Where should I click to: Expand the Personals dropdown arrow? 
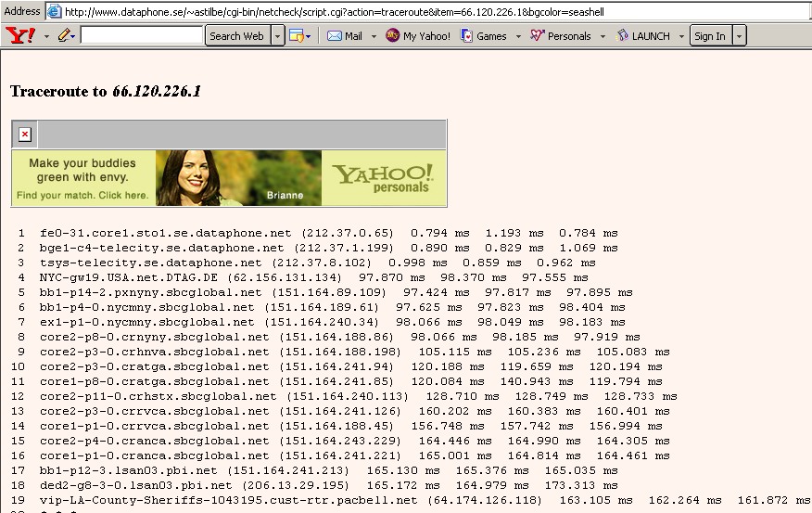point(603,36)
